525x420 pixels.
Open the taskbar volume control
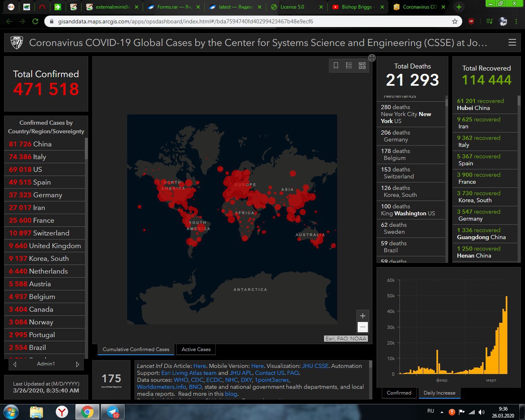pos(482,412)
